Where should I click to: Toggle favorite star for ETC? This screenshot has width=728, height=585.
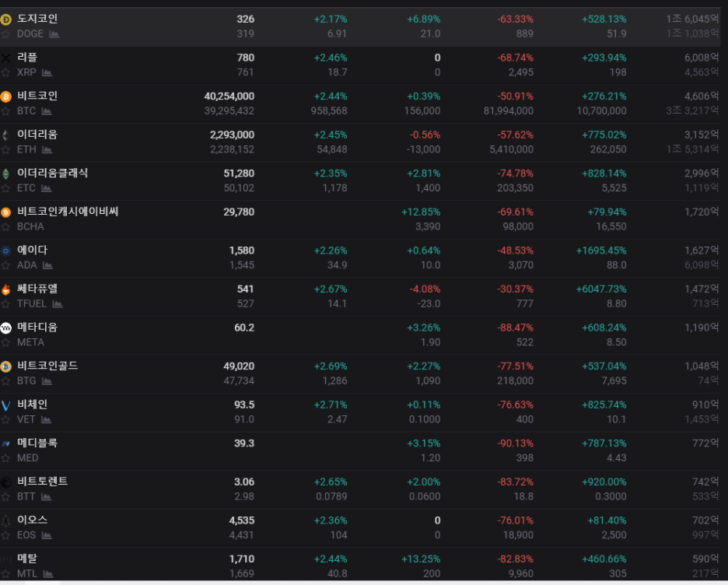point(5,188)
